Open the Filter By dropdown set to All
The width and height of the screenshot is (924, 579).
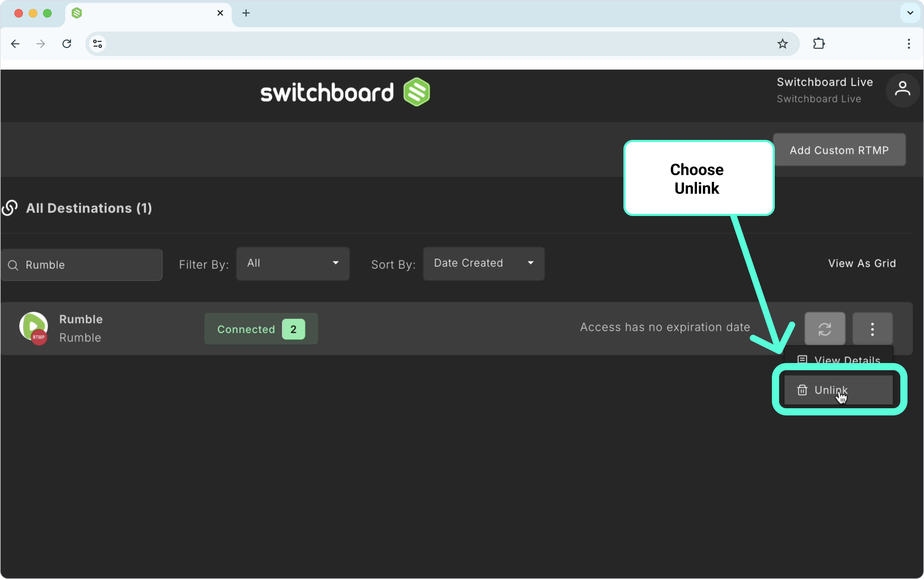pos(293,263)
